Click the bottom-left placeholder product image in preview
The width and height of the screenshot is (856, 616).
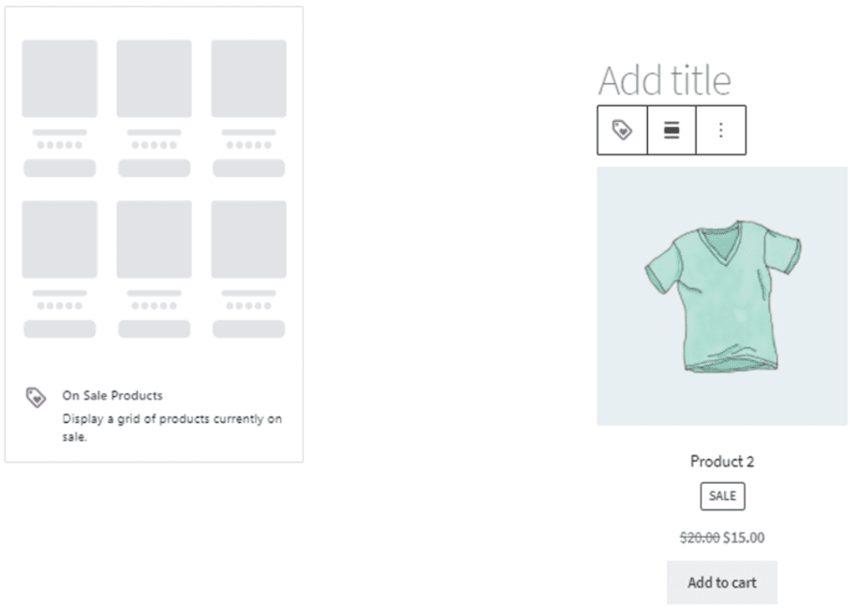59,239
